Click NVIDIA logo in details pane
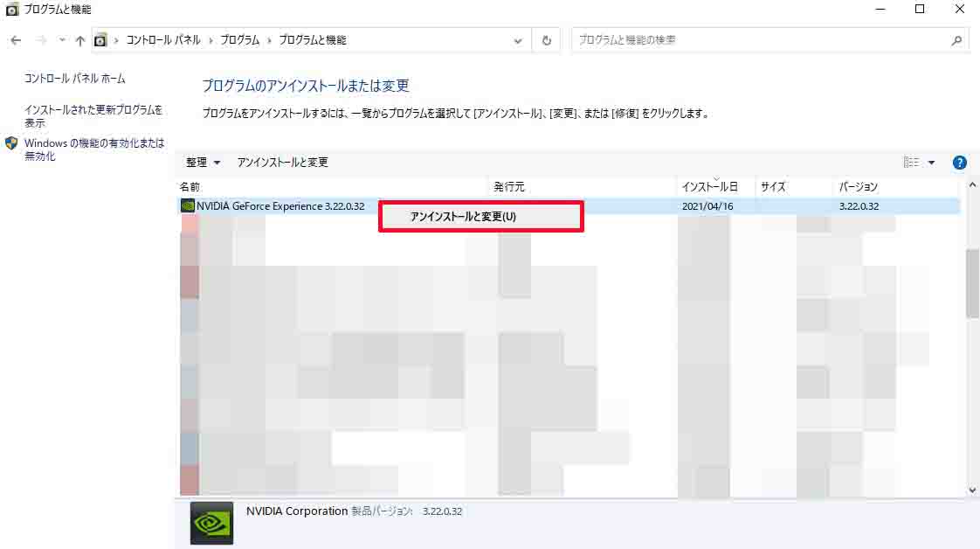980x549 pixels. tap(211, 523)
